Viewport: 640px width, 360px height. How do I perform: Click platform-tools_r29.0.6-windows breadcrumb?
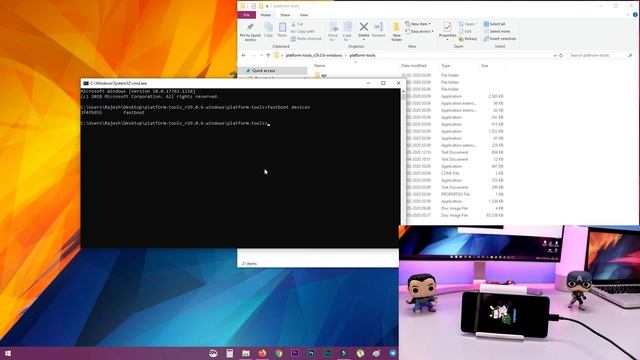[313, 55]
